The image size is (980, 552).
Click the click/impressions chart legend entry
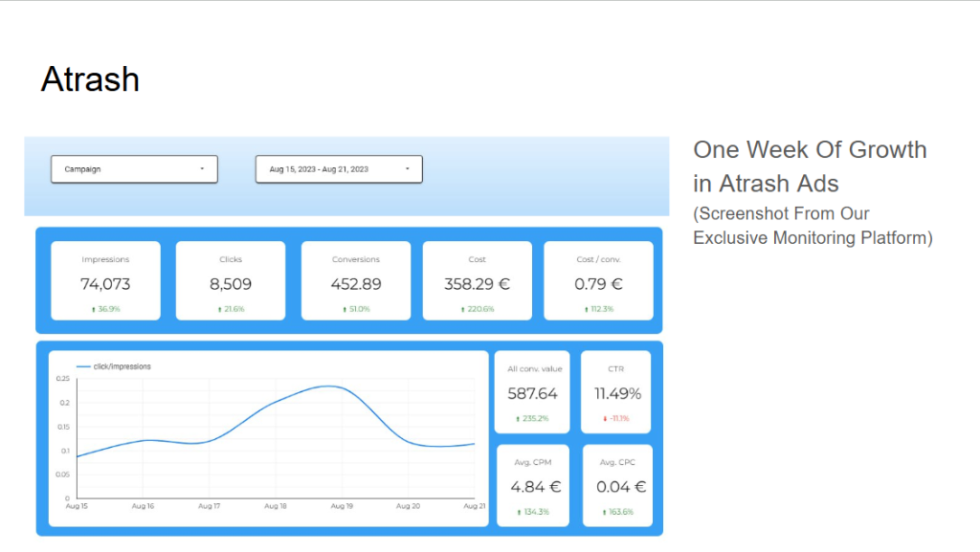pyautogui.click(x=114, y=366)
